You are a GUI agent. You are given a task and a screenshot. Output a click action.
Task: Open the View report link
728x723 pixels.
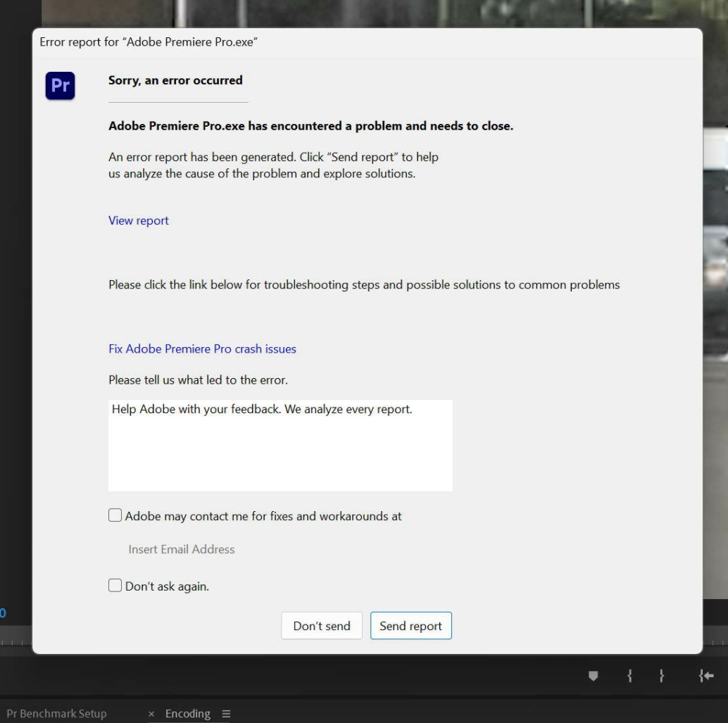point(139,220)
